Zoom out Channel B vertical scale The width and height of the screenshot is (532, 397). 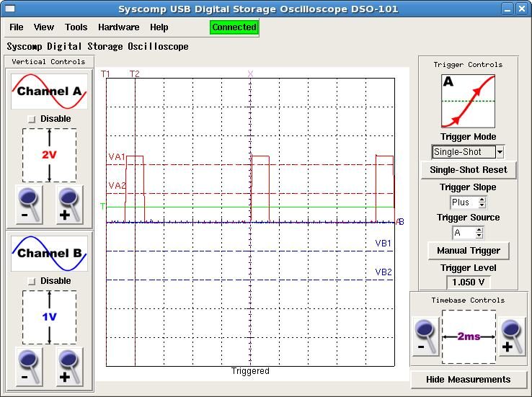[30, 367]
